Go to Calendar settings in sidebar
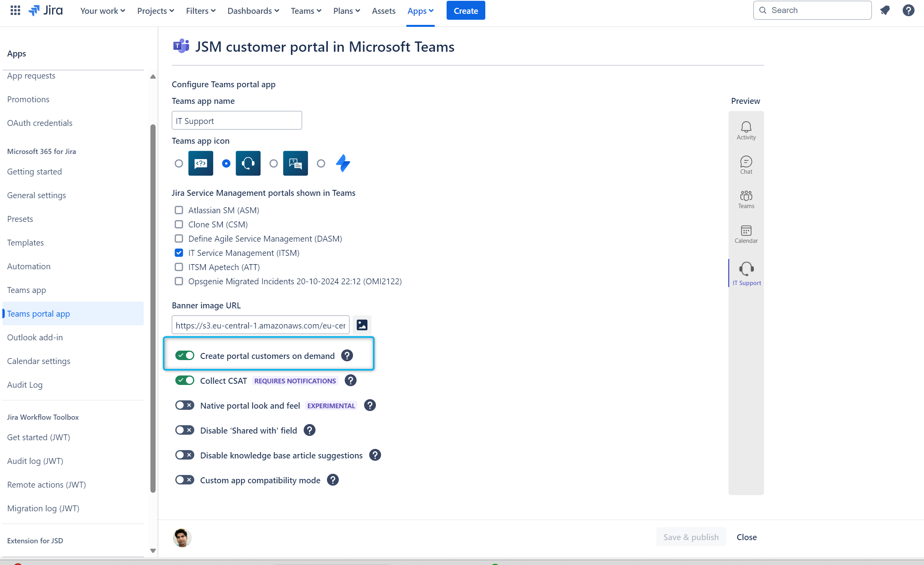924x565 pixels. pyautogui.click(x=39, y=361)
